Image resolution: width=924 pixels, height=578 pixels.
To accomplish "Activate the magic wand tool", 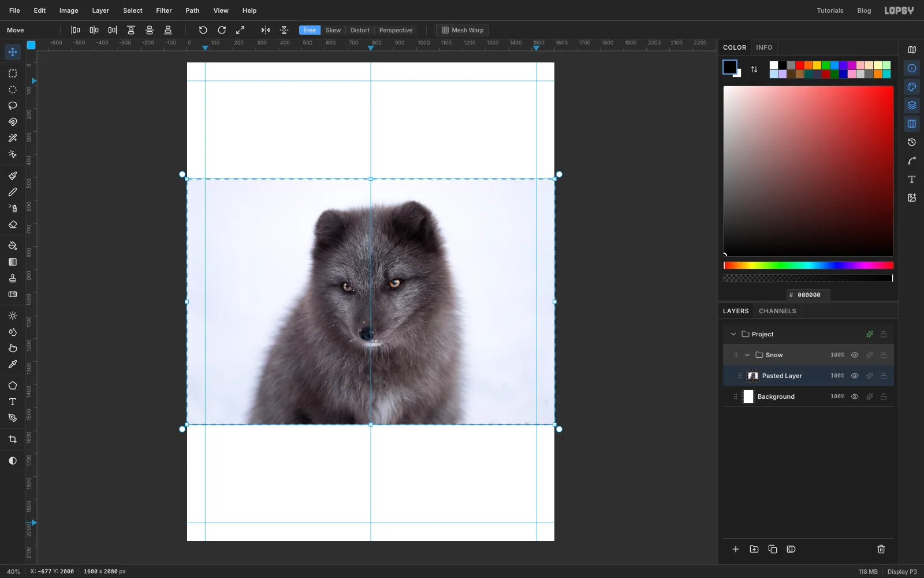I will [x=13, y=138].
